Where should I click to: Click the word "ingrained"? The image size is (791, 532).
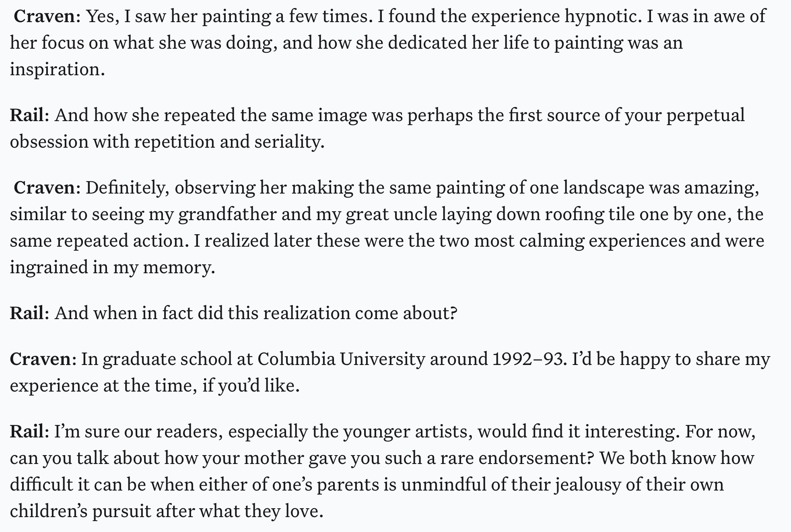(x=49, y=267)
